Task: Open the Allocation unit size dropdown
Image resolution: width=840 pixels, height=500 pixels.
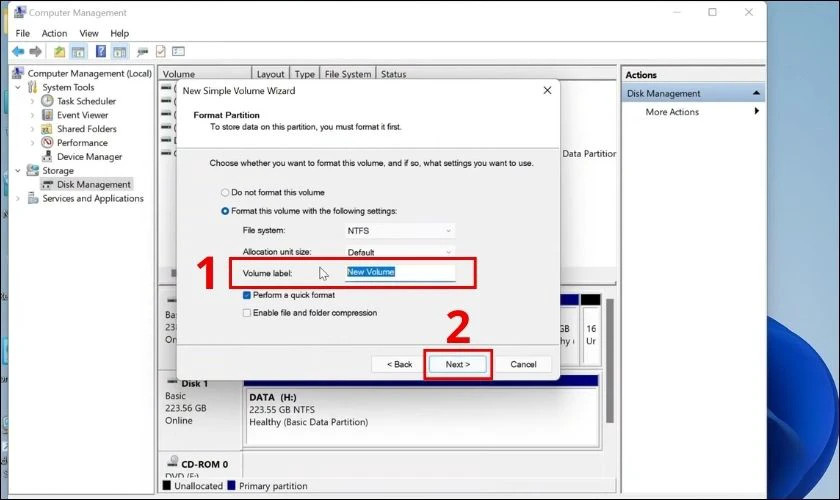Action: (x=400, y=253)
